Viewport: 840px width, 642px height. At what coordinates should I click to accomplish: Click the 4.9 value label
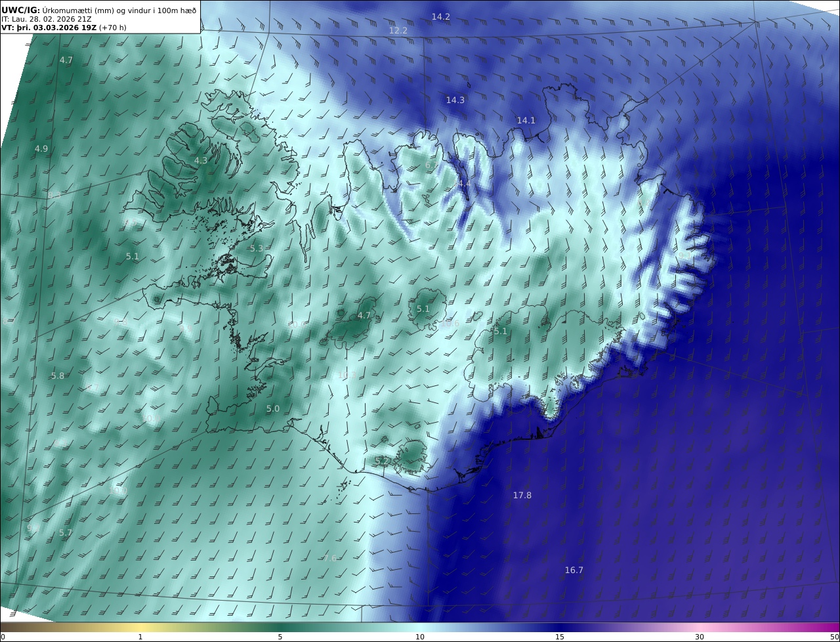click(41, 149)
